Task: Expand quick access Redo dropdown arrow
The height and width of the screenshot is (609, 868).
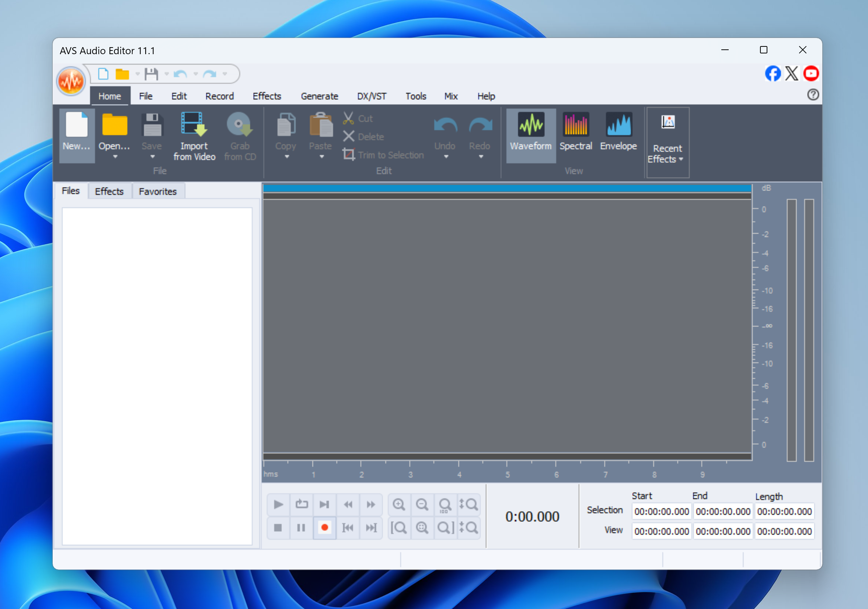Action: [225, 74]
